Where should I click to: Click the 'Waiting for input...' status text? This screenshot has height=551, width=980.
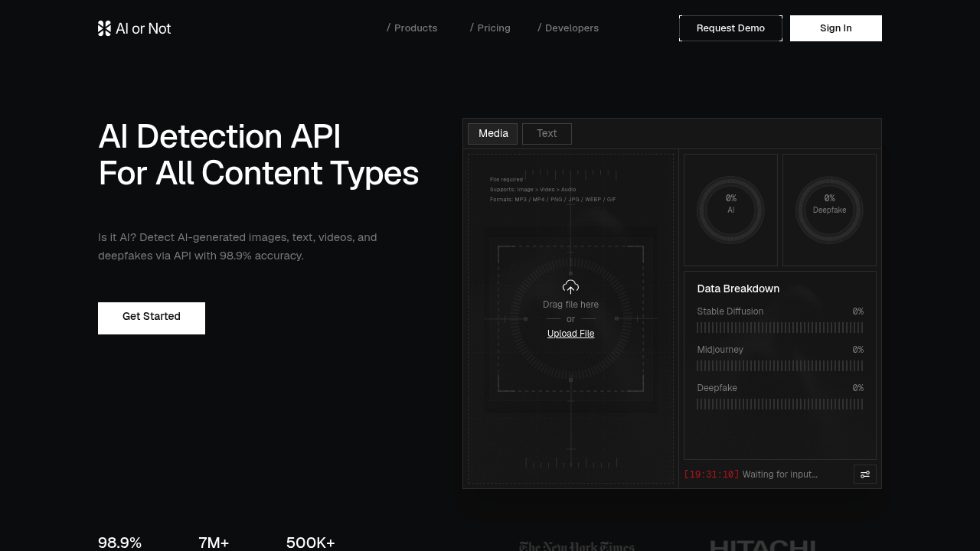coord(779,474)
